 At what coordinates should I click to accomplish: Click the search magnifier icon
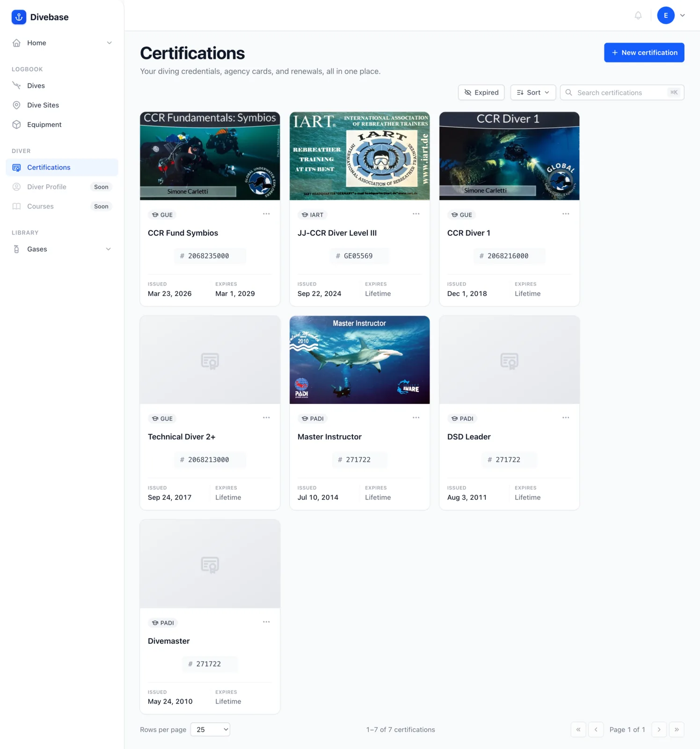click(x=569, y=93)
